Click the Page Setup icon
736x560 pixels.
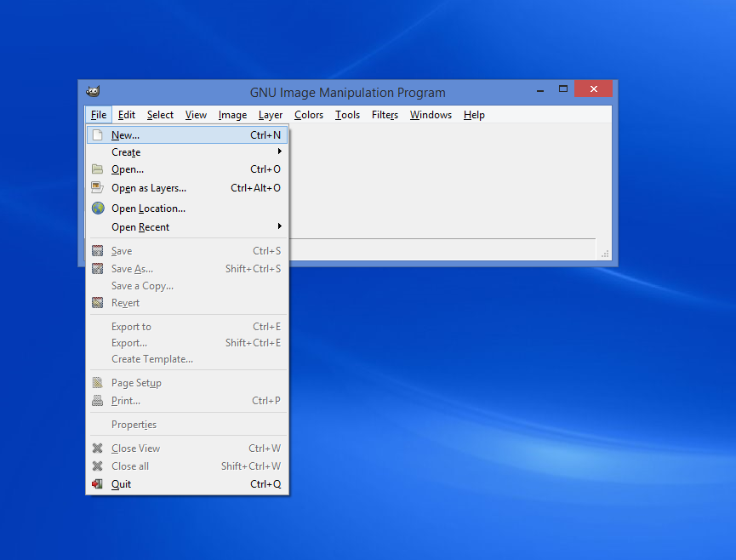tap(97, 383)
